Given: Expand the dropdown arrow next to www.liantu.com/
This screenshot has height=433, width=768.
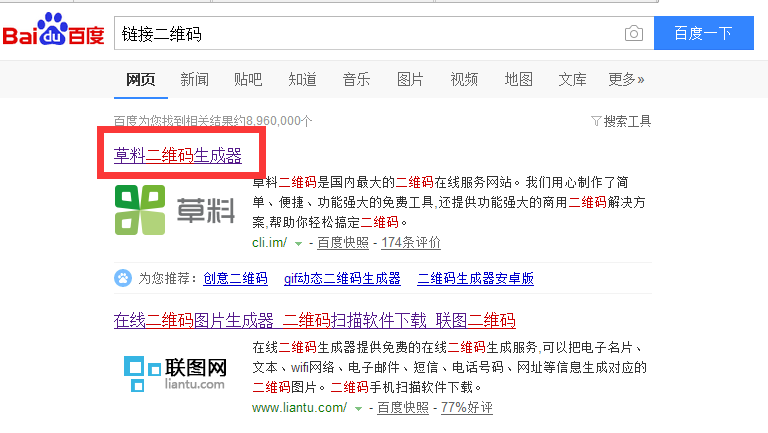Looking at the screenshot, I should pyautogui.click(x=359, y=409).
